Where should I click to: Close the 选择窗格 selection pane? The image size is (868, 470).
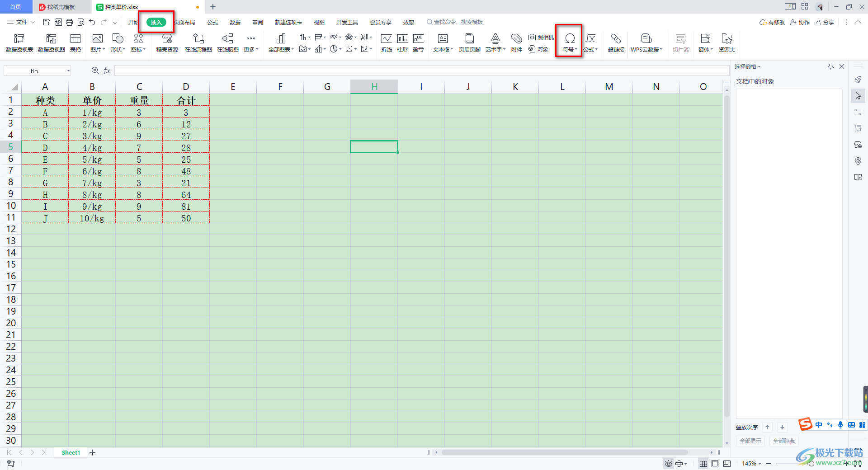click(x=842, y=66)
